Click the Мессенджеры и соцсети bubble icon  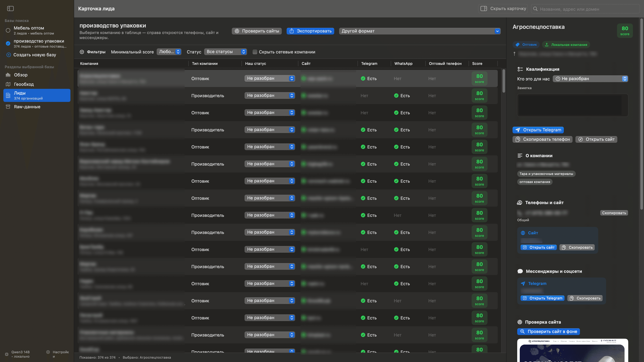[520, 271]
